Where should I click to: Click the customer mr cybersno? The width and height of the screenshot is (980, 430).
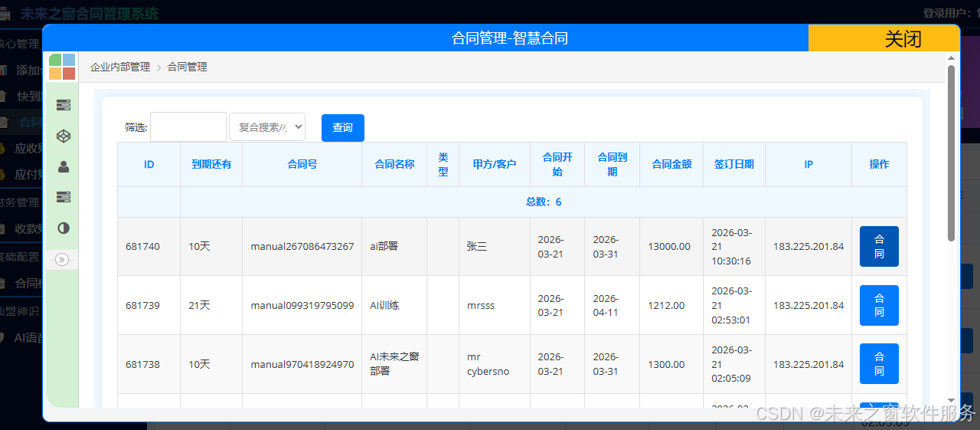(488, 364)
